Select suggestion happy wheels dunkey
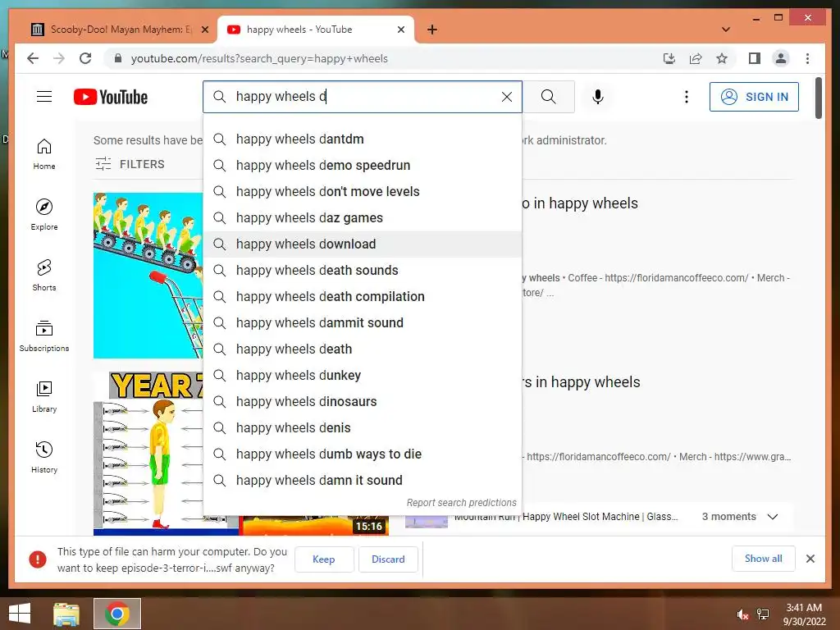The image size is (840, 630). 363,376
